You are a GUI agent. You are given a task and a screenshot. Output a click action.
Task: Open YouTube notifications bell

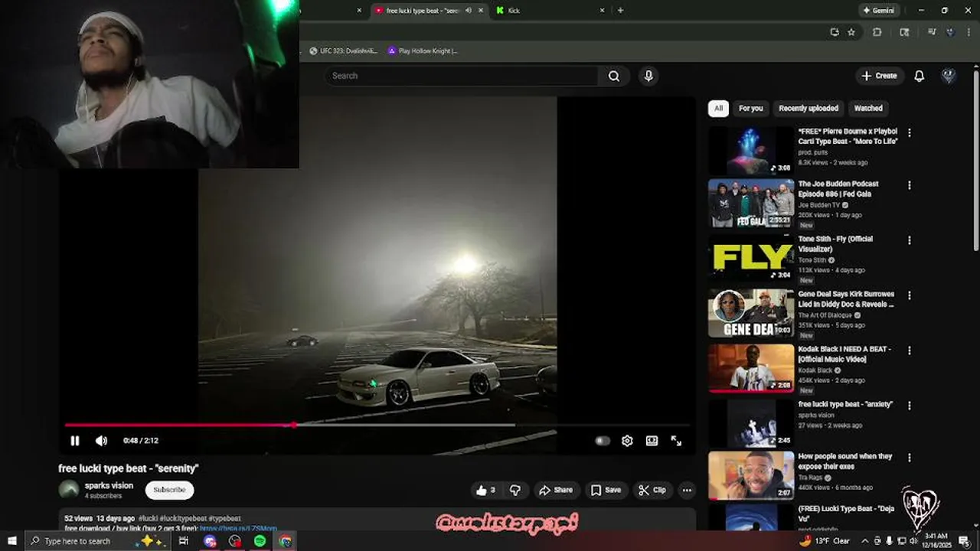919,76
